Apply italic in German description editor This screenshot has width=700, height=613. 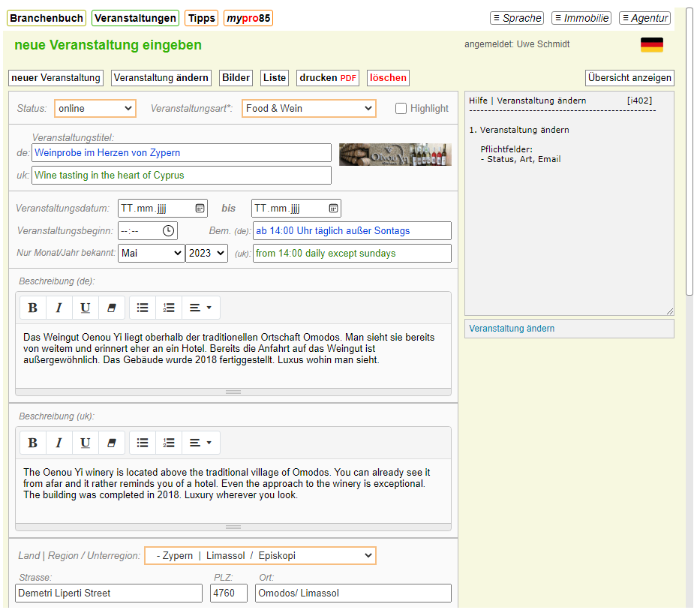point(59,308)
